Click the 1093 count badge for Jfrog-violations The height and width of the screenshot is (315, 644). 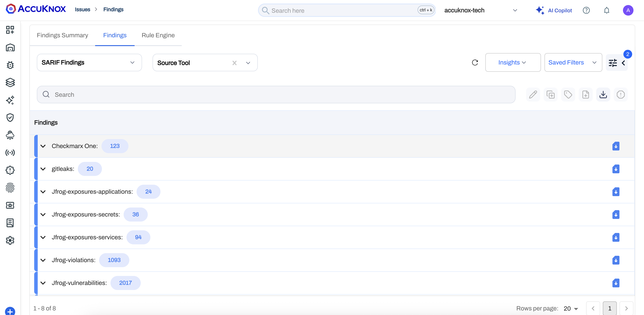click(114, 260)
